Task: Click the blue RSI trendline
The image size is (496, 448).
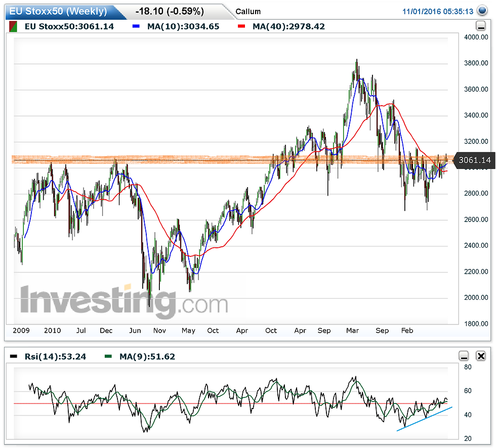Action: pos(425,419)
